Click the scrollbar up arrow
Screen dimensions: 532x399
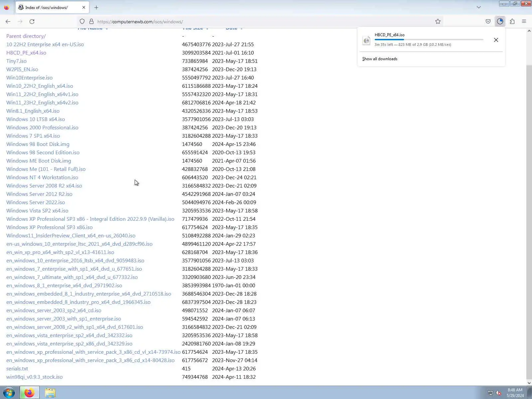tap(529, 31)
